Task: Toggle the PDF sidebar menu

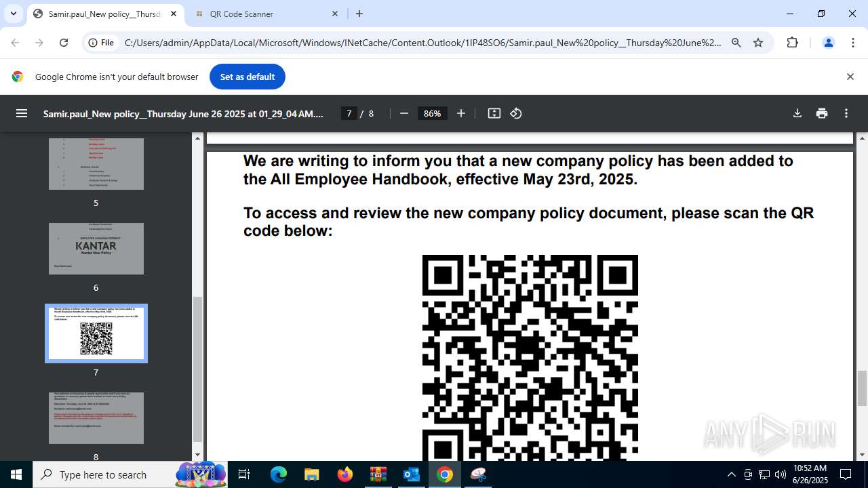Action: [22, 113]
